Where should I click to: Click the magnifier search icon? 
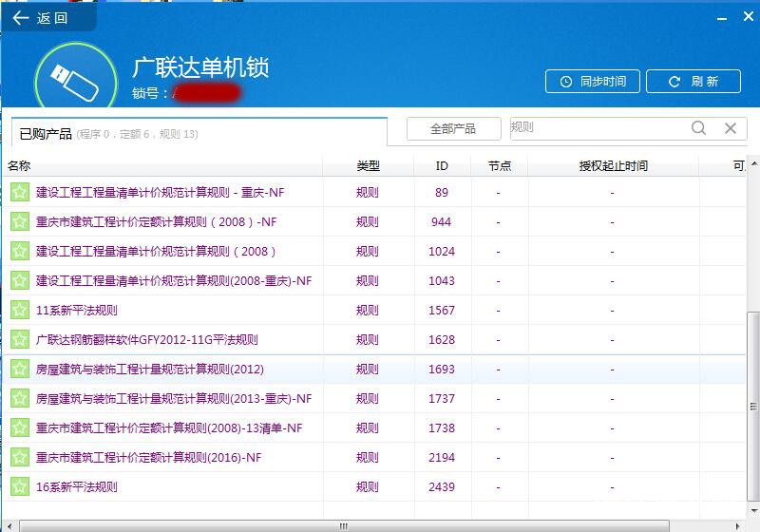pos(698,128)
